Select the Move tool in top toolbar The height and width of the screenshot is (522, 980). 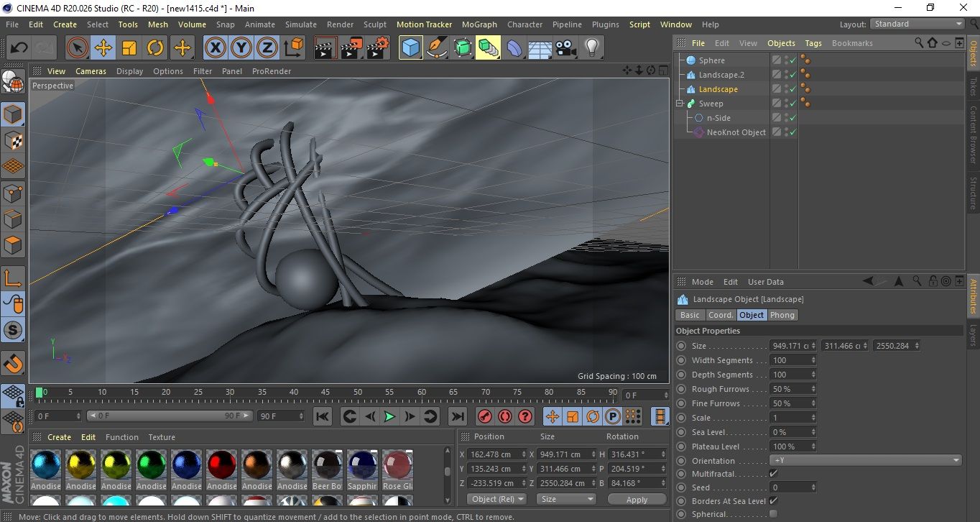coord(103,48)
